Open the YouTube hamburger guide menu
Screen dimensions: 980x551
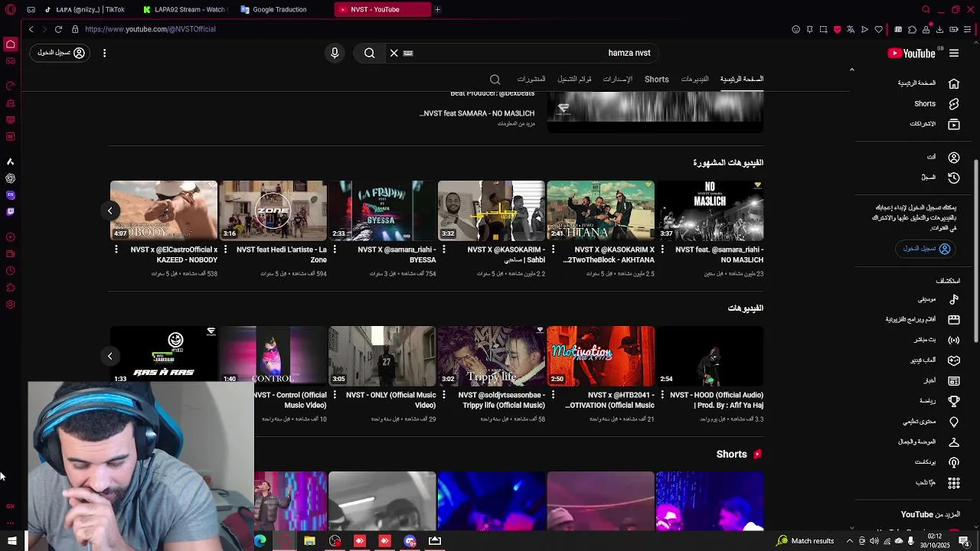[x=954, y=53]
